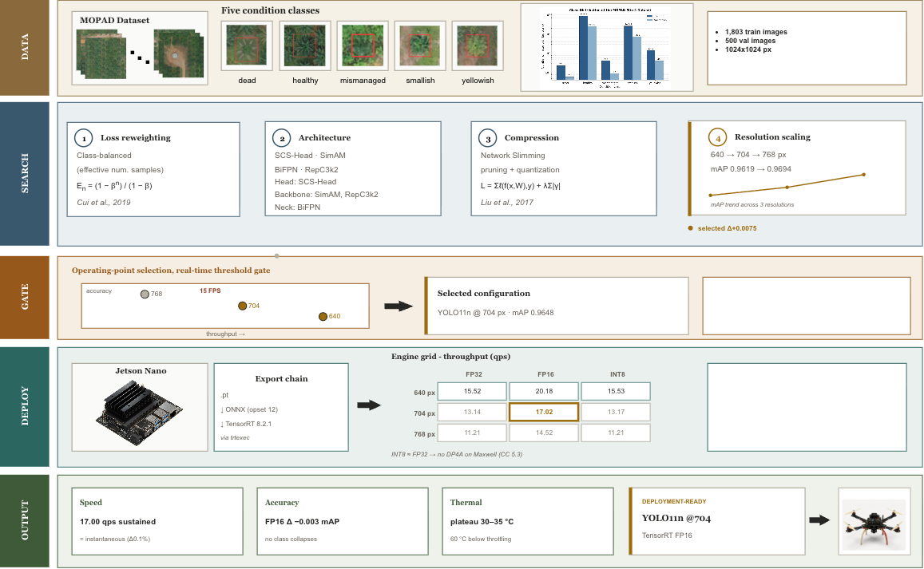
Task: Open the 'Cui et al., 2019' citation
Action: click(104, 202)
